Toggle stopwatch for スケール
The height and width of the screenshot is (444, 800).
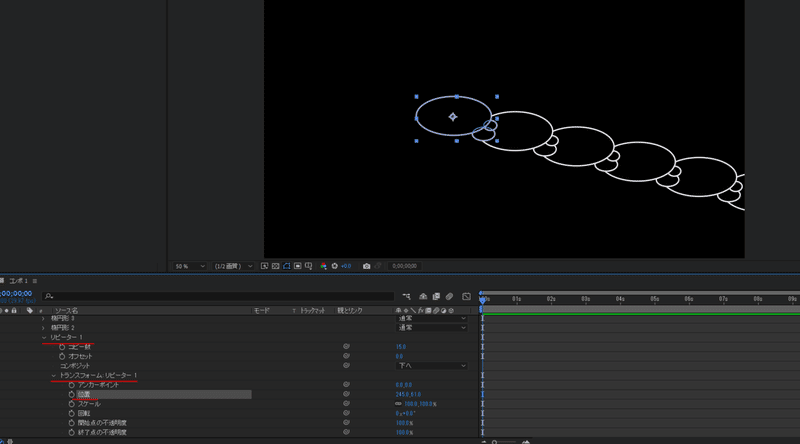tap(71, 404)
